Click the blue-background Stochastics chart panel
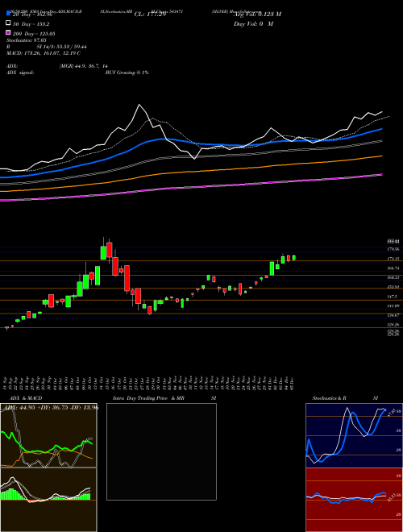403x532 pixels. click(x=354, y=435)
